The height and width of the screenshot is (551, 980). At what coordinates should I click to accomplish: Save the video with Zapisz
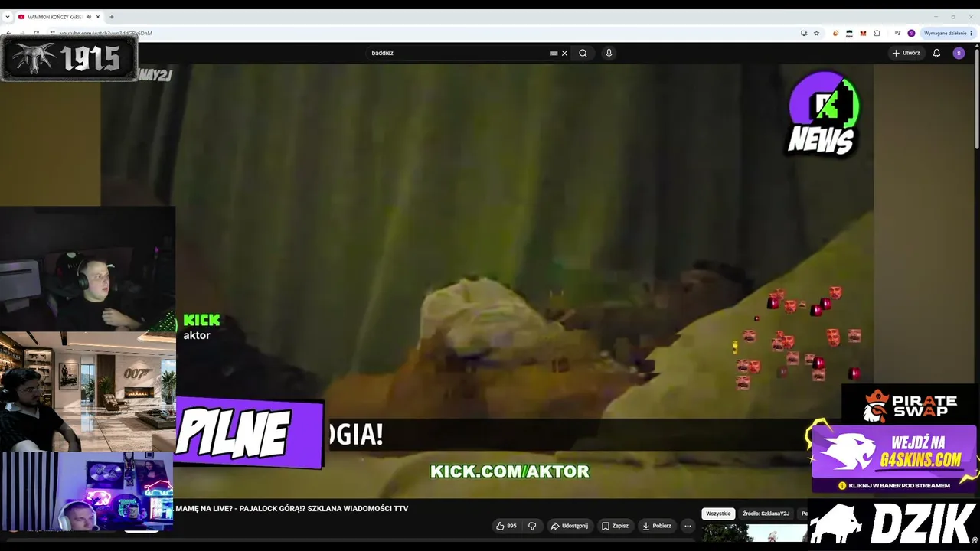(615, 526)
